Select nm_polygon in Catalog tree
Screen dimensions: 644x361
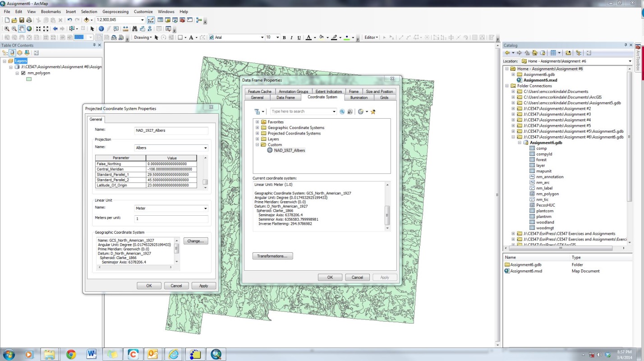click(547, 194)
